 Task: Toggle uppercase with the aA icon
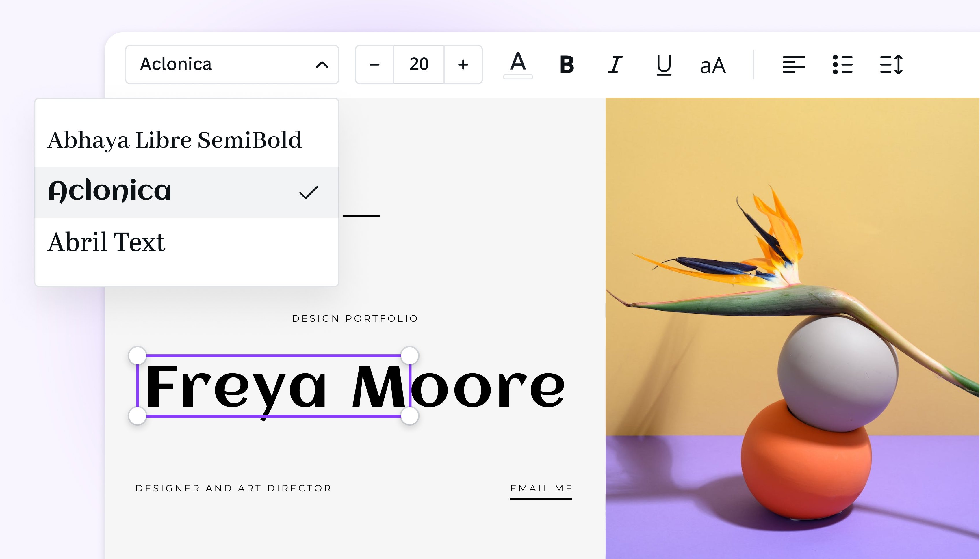coord(713,64)
